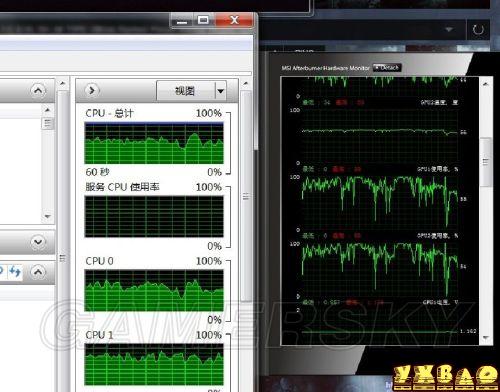Minimize the Resource Monitor window

pos(182,21)
